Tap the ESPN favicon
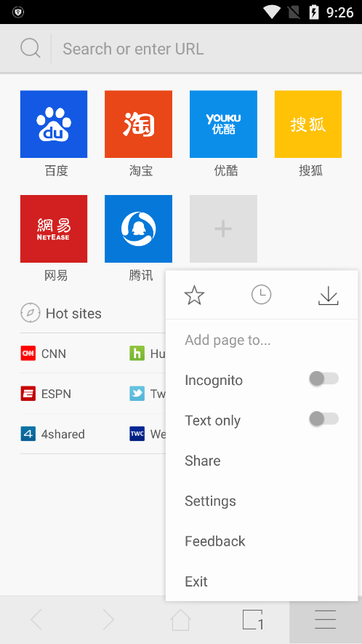 pos(28,394)
